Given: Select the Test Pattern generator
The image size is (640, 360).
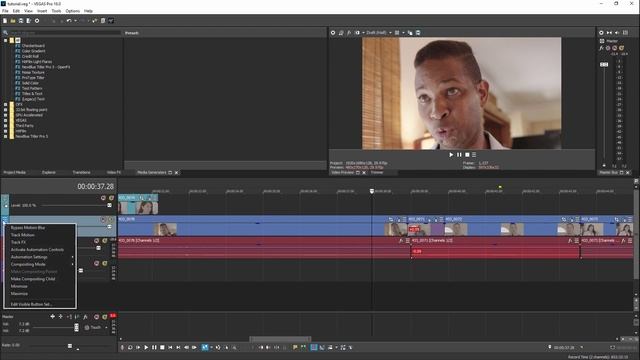Looking at the screenshot, I should pyautogui.click(x=32, y=88).
